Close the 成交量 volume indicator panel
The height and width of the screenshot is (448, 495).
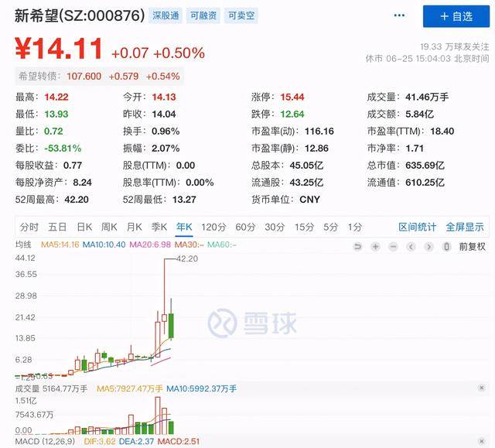click(481, 388)
